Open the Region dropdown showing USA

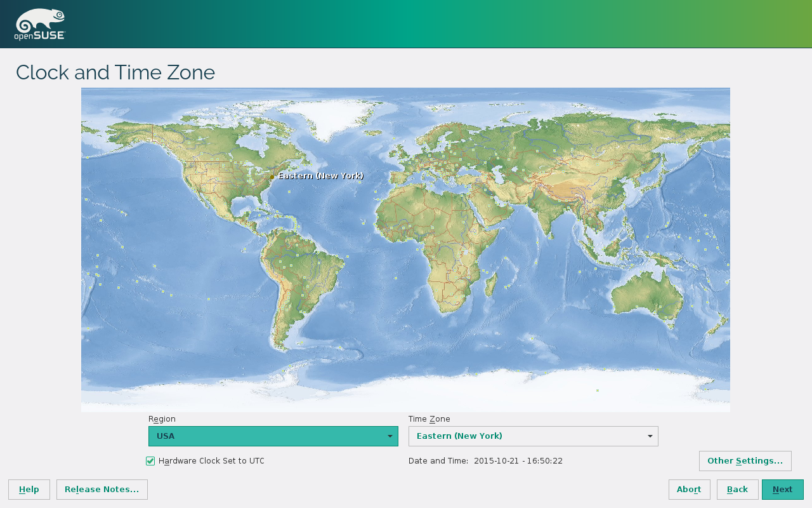[273, 436]
